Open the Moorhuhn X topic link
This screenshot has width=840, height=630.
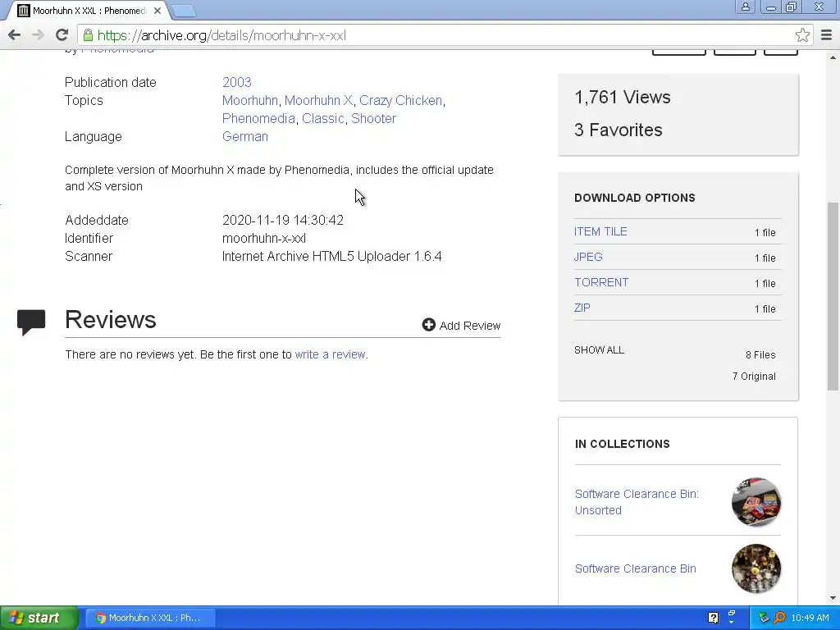pyautogui.click(x=318, y=100)
